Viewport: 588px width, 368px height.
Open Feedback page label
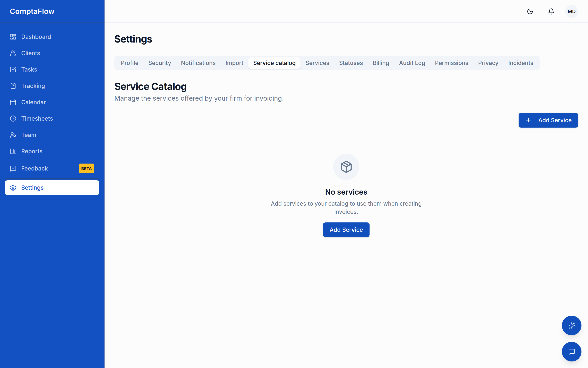point(35,168)
